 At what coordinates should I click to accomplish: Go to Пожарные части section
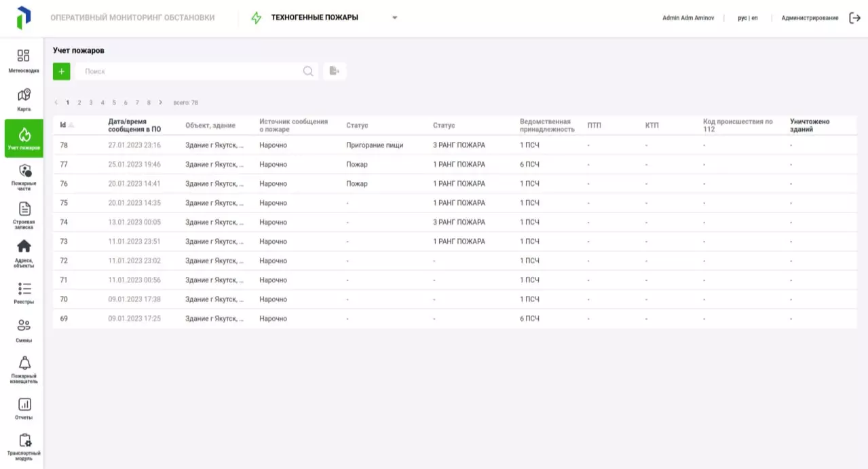(24, 177)
